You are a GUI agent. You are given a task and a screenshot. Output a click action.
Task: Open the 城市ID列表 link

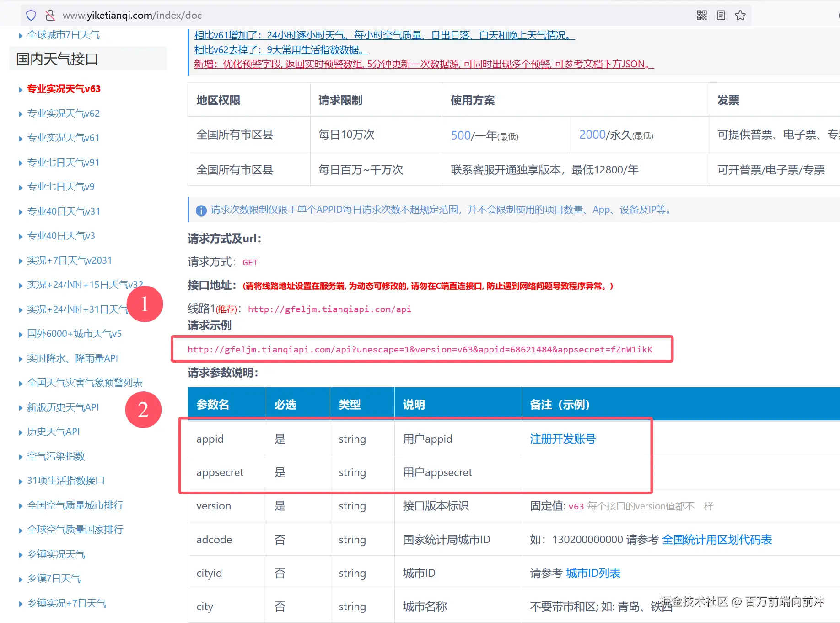point(593,573)
